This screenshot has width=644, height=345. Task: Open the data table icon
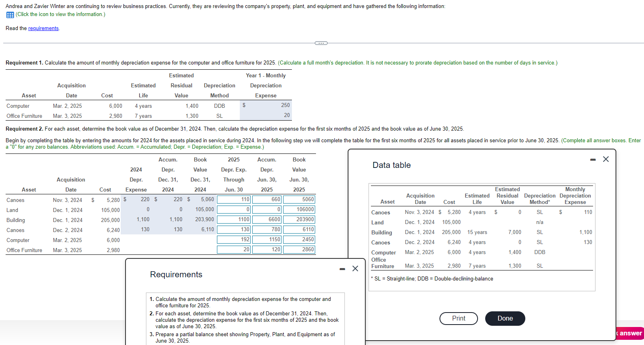(x=10, y=15)
